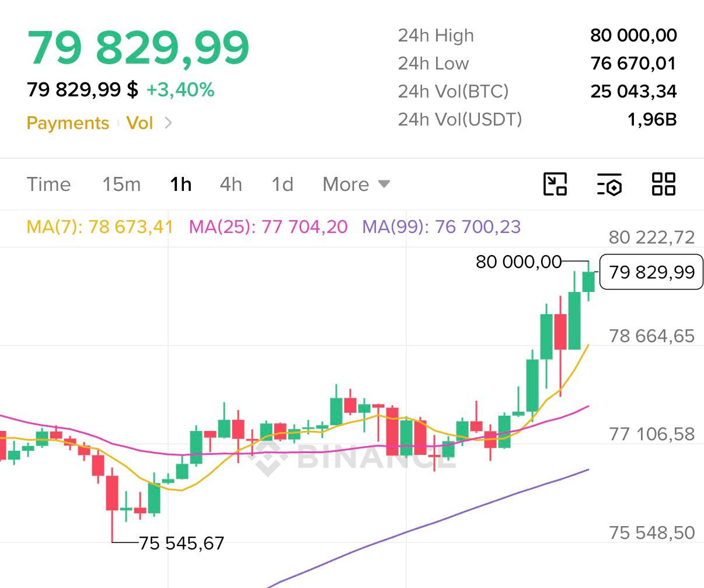Tap the 80 000,00 high marker on chart

pos(518,262)
